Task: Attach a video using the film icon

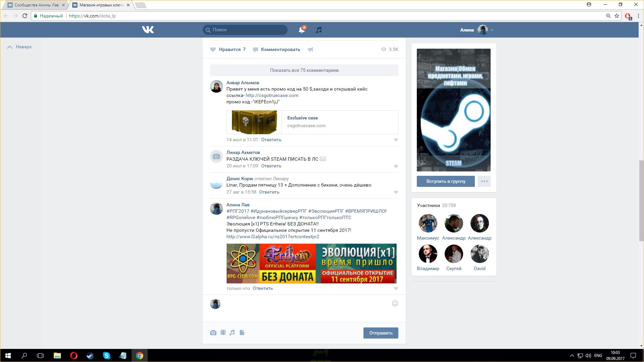Action: (223, 332)
